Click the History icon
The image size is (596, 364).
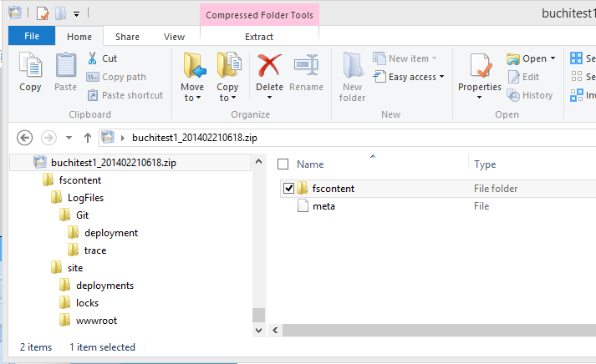[513, 95]
